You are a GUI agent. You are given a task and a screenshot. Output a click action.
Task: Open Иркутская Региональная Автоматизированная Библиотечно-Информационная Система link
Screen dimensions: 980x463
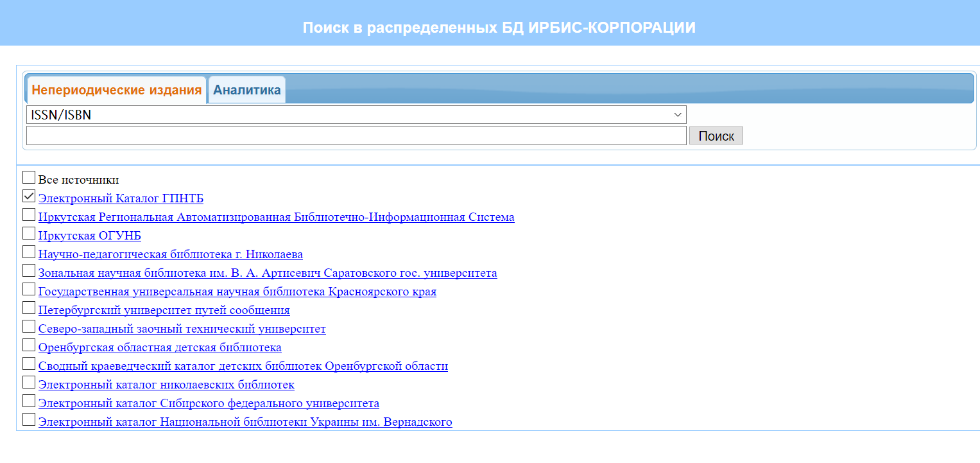pos(276,218)
